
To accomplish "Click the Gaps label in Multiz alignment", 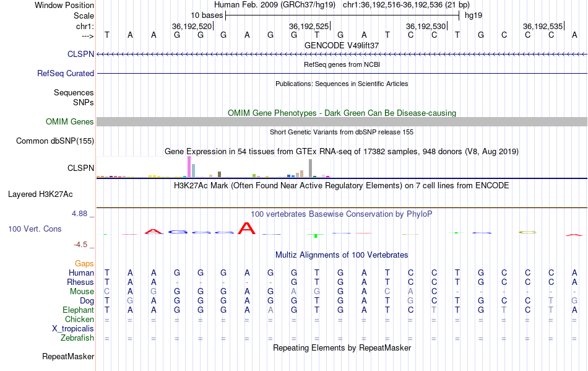I will [x=84, y=263].
